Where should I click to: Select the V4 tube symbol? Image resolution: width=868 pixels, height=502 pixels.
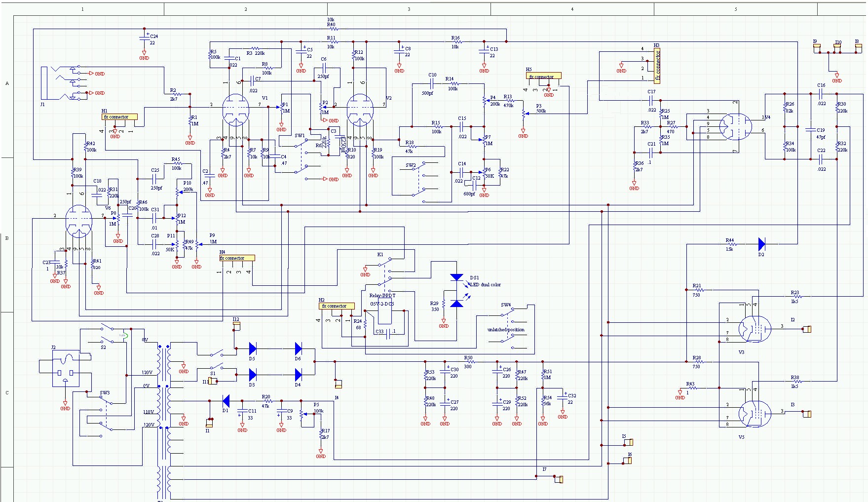coord(735,127)
